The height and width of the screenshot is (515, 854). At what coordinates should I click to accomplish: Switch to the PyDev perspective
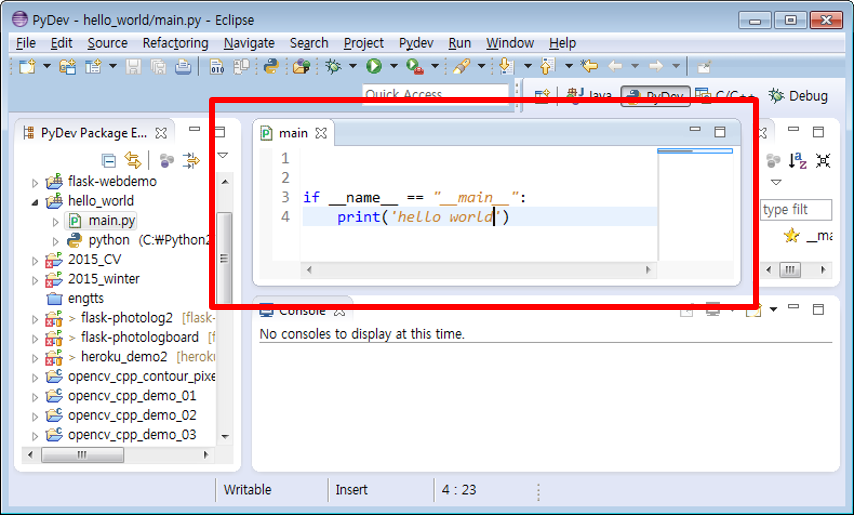coord(656,96)
